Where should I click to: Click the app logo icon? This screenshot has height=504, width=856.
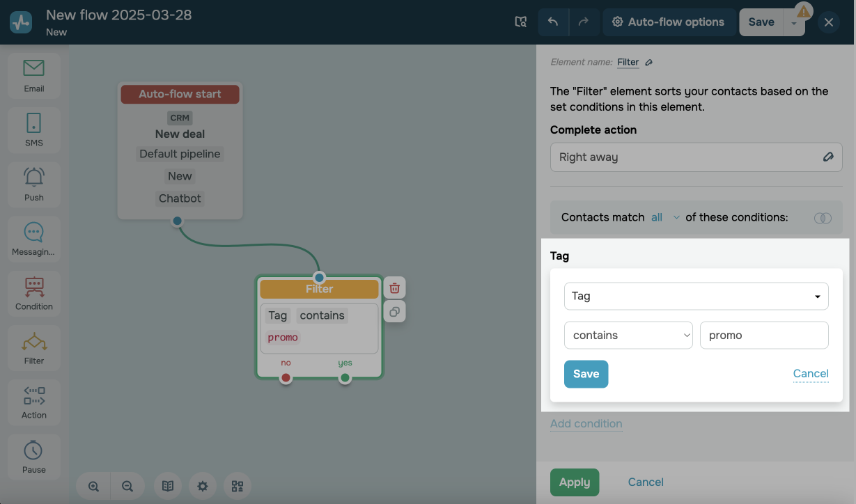[x=21, y=22]
